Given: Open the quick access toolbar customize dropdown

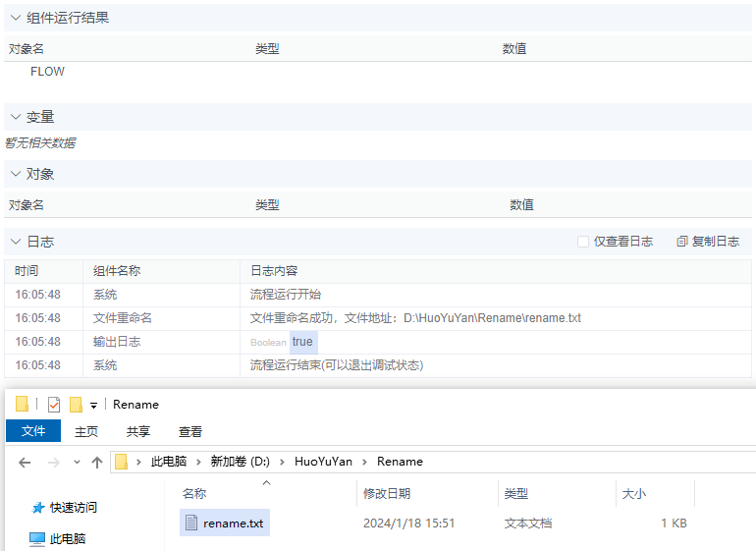Looking at the screenshot, I should pos(93,406).
